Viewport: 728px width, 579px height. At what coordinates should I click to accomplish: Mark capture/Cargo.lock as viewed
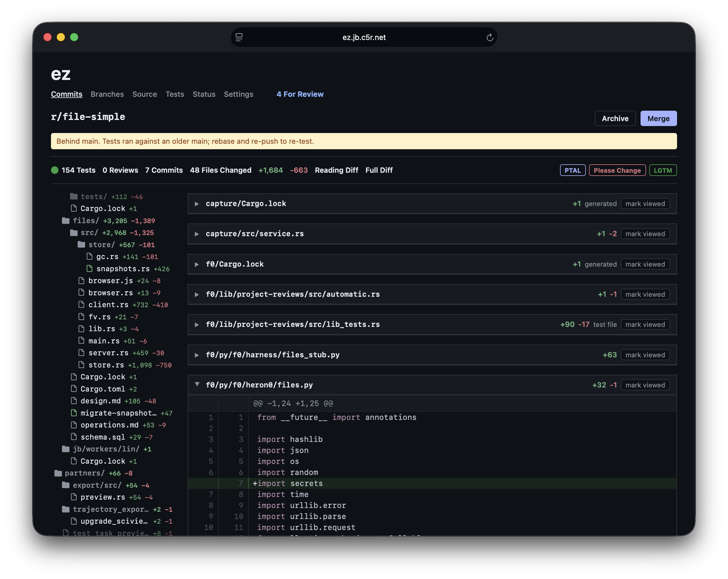coord(645,203)
